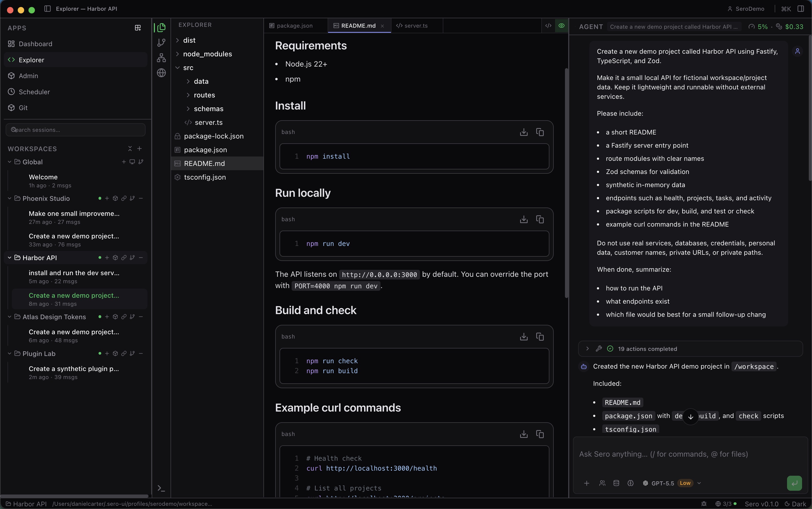This screenshot has height=509, width=812.
Task: Toggle the right sidebar panel icon
Action: pyautogui.click(x=800, y=9)
